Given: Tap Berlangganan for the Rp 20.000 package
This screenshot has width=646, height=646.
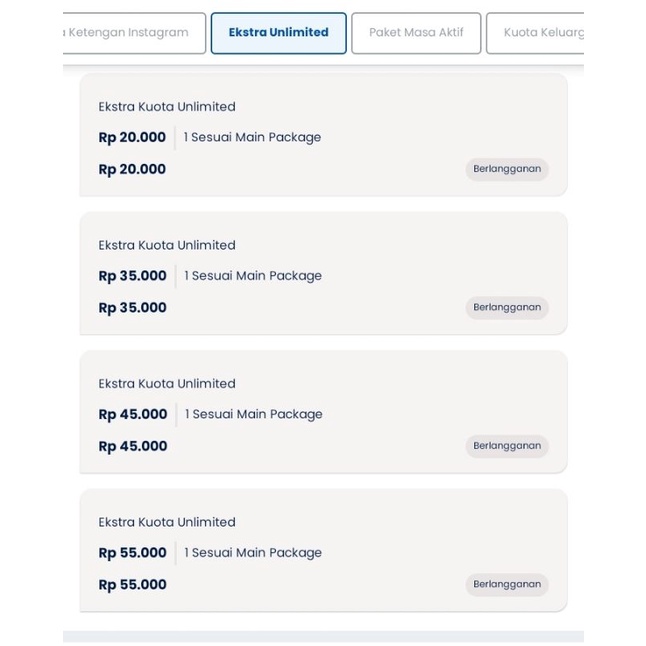Looking at the screenshot, I should tap(507, 169).
